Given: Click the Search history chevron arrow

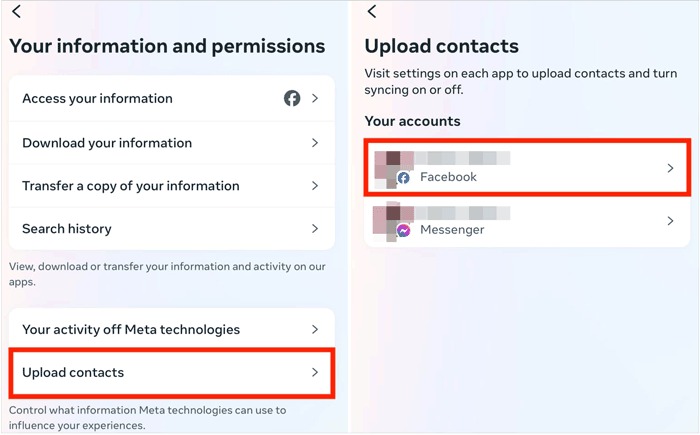Looking at the screenshot, I should coord(315,229).
